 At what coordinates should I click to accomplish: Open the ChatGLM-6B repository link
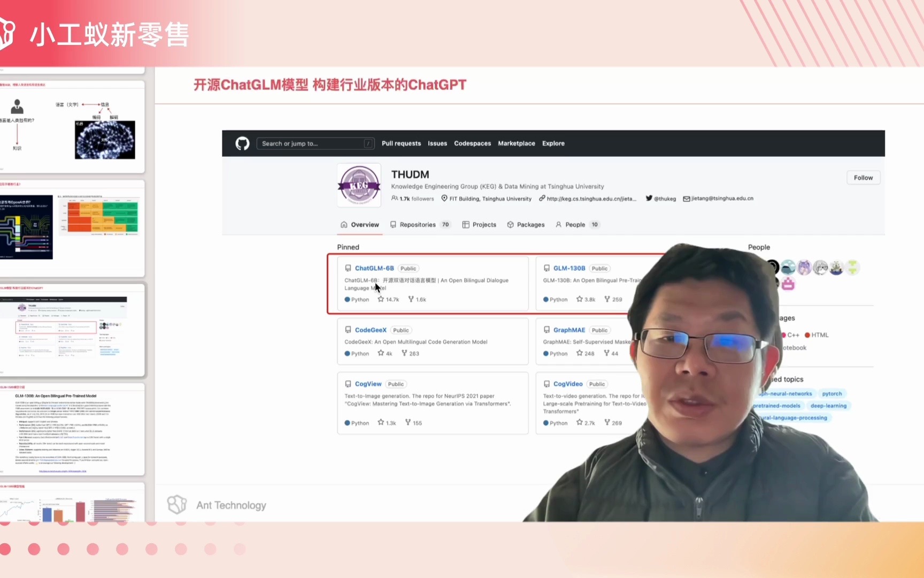(x=374, y=268)
